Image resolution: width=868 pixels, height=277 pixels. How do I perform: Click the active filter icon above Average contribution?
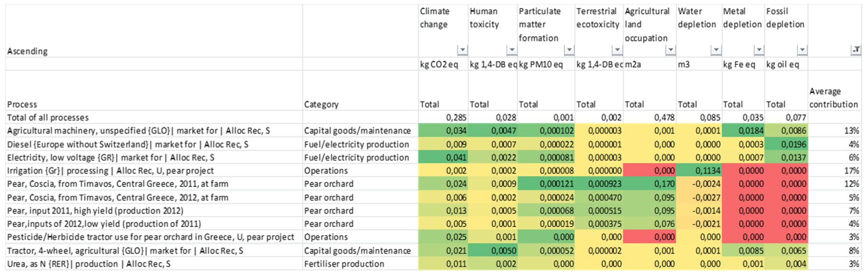point(856,50)
